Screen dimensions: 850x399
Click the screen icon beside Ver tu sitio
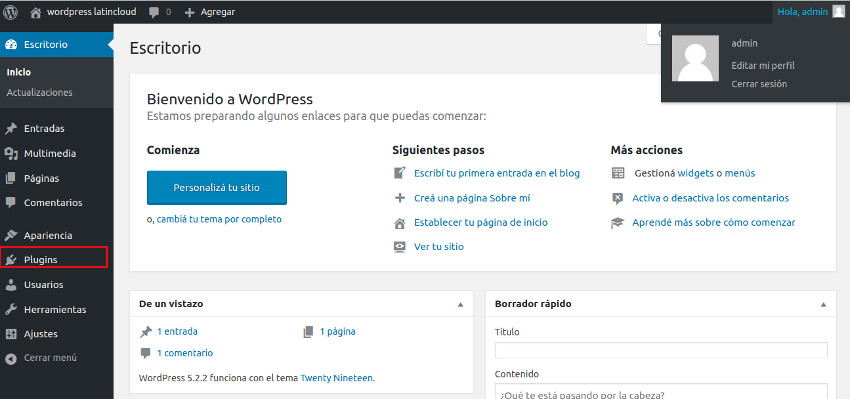click(400, 247)
